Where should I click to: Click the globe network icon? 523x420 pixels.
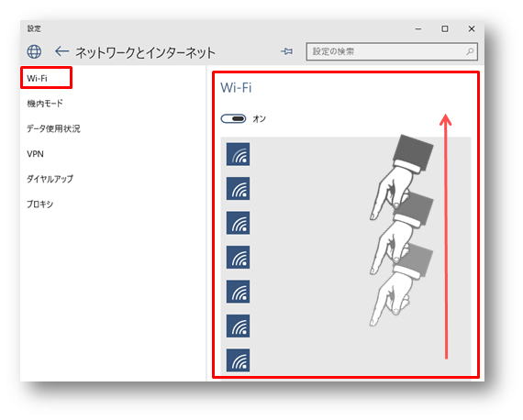pyautogui.click(x=34, y=51)
